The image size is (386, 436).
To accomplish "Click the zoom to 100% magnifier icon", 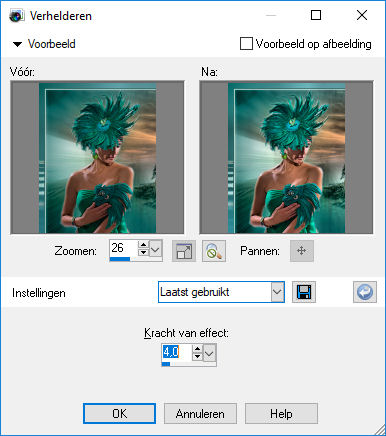I will 214,251.
